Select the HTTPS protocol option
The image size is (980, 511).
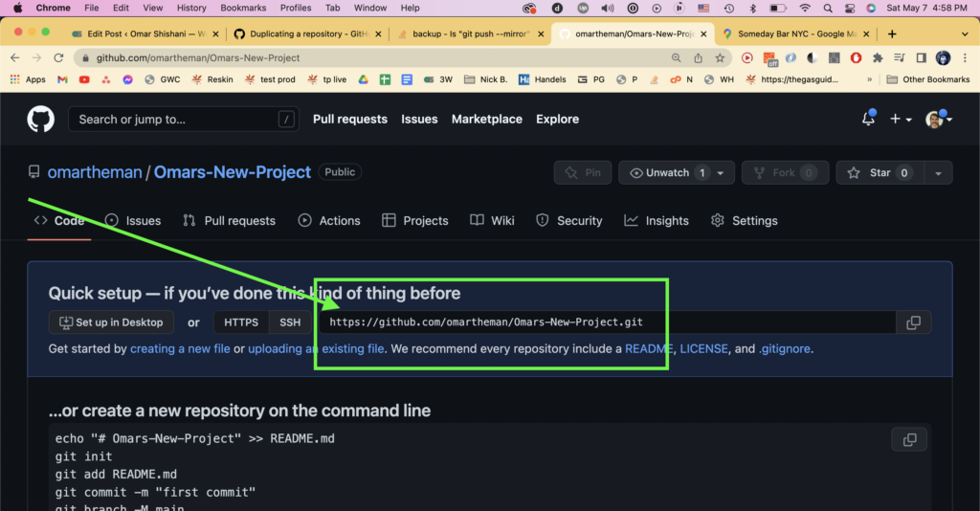point(241,322)
